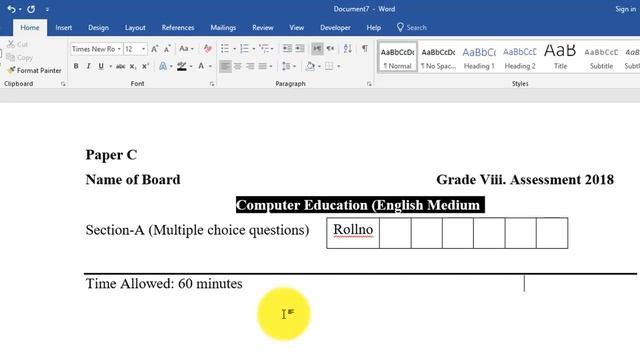Switch to the Design tab
This screenshot has height=360, width=640.
(98, 28)
